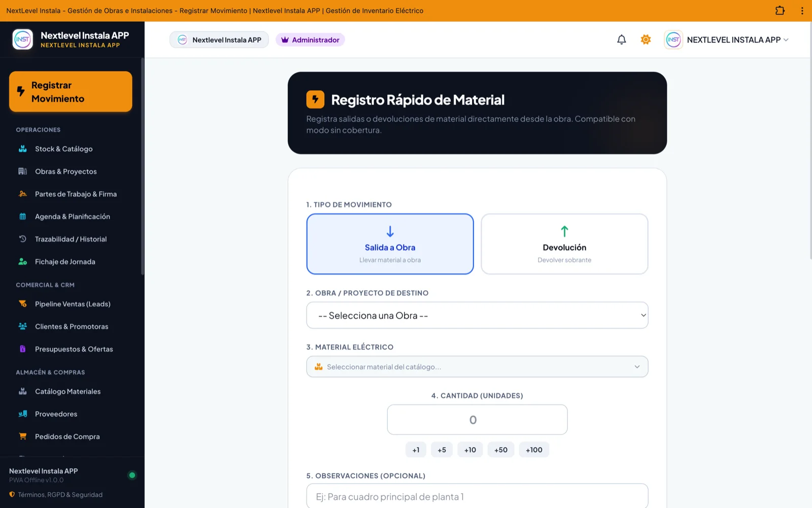Image resolution: width=812 pixels, height=508 pixels.
Task: Click the Stock & Catálogo sidebar icon
Action: pos(23,149)
